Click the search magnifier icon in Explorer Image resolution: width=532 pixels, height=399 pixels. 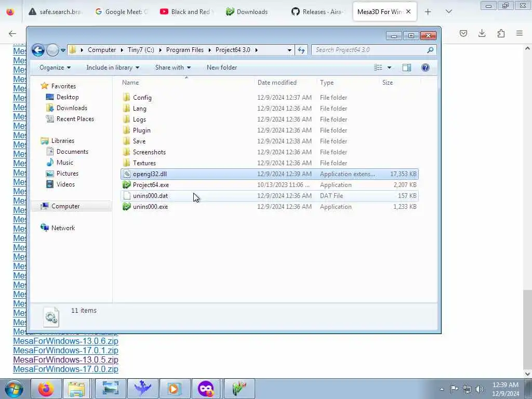[430, 50]
